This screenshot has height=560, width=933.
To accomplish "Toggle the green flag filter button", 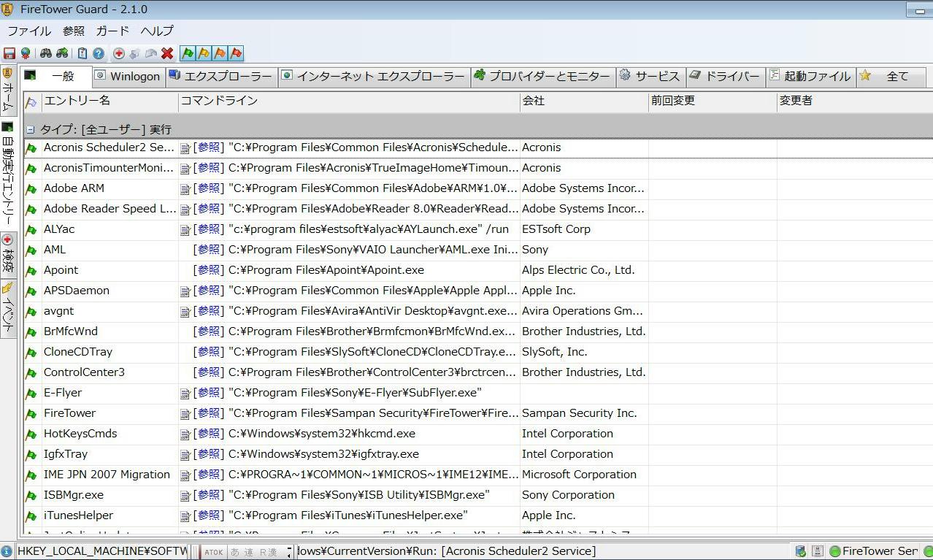I will click(x=188, y=53).
